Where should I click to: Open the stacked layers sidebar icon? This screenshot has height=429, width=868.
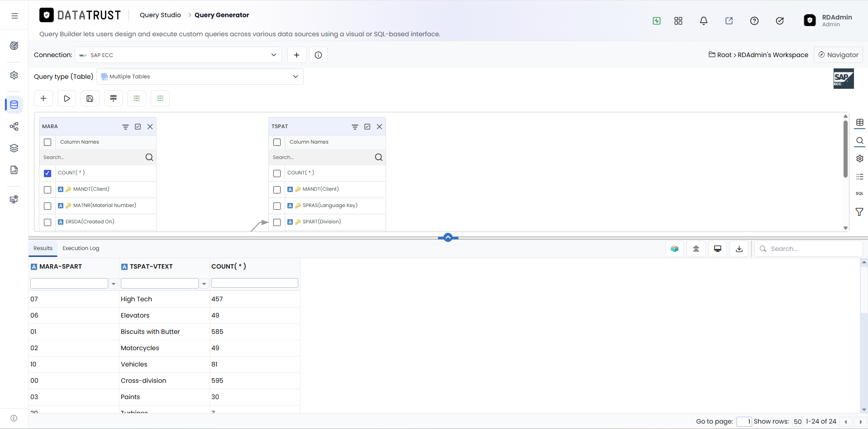tap(14, 148)
